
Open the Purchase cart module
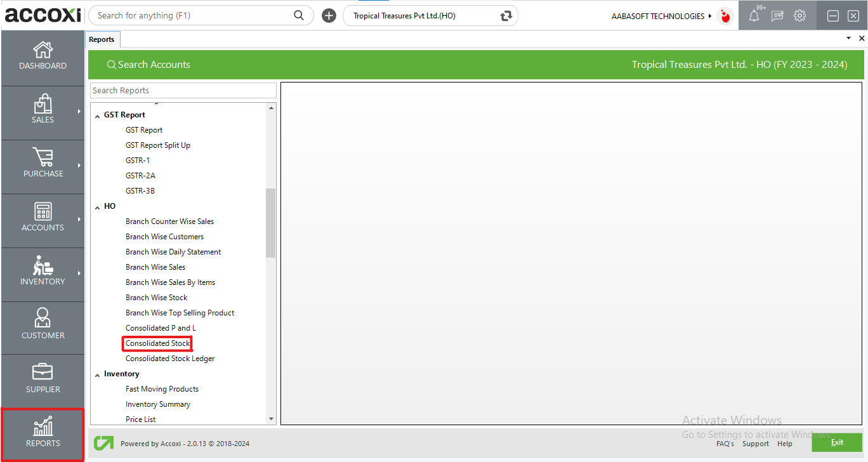(x=43, y=159)
